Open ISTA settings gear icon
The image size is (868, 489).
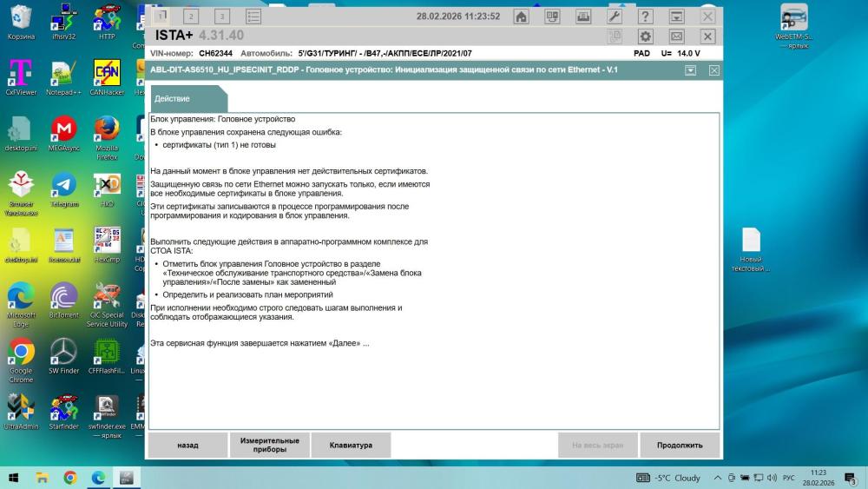tap(646, 36)
